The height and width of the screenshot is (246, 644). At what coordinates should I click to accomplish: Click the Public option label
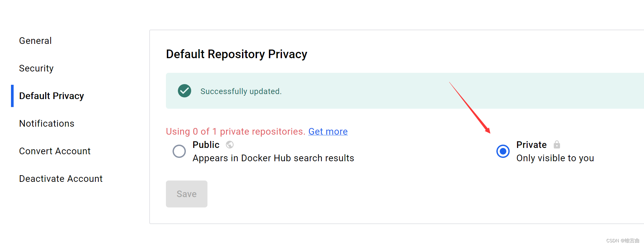point(206,145)
